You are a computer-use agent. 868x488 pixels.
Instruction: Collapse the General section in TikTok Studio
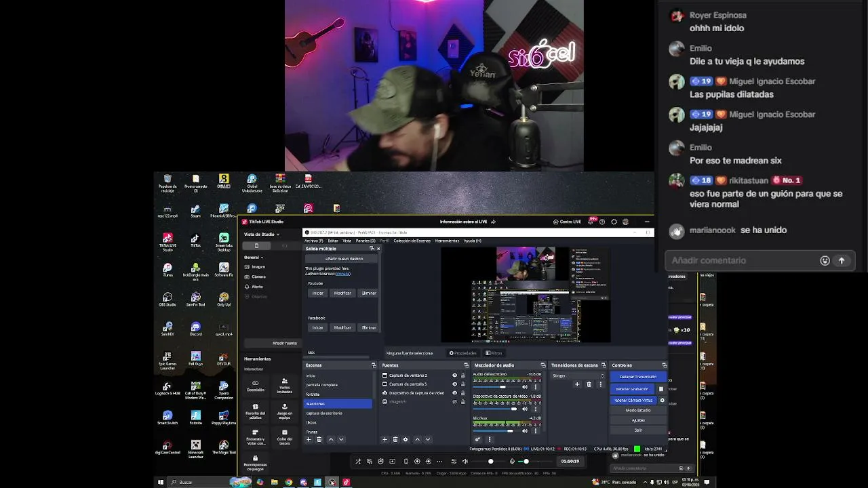[x=254, y=258]
